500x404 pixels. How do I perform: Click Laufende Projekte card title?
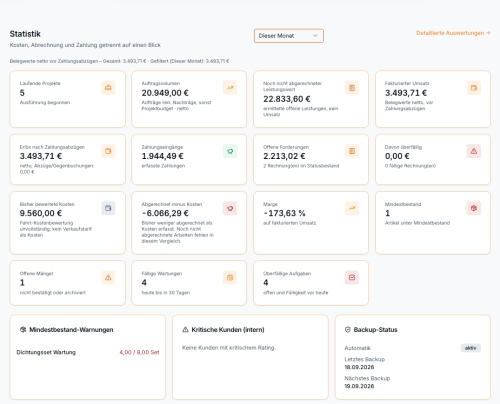pos(40,83)
